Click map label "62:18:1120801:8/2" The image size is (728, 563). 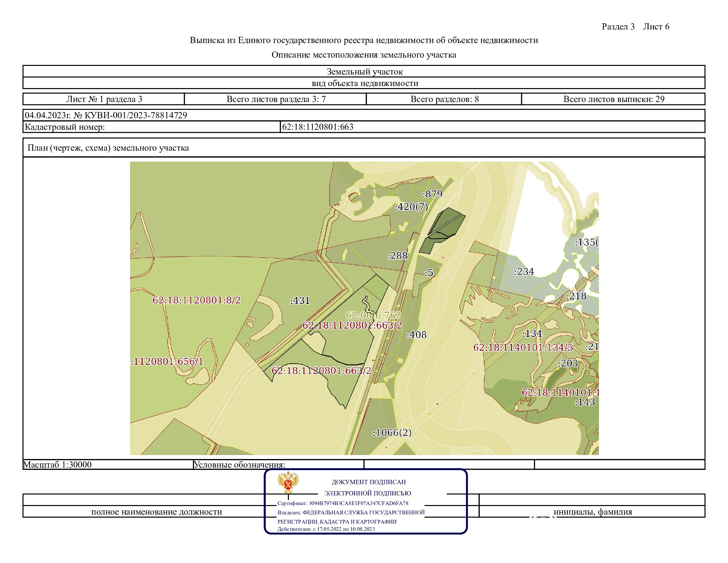(196, 300)
